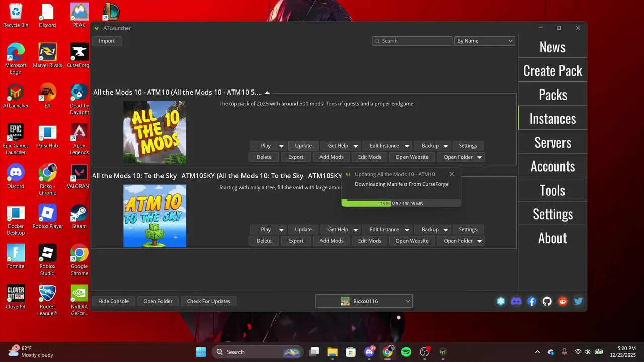Open Spotify from the taskbar
The image size is (644, 362).
pyautogui.click(x=406, y=352)
